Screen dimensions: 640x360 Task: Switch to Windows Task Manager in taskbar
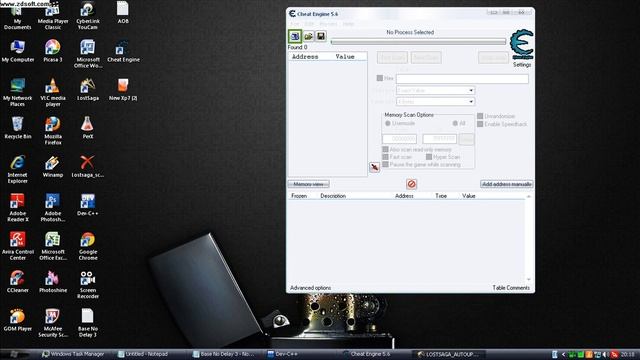tap(73, 354)
